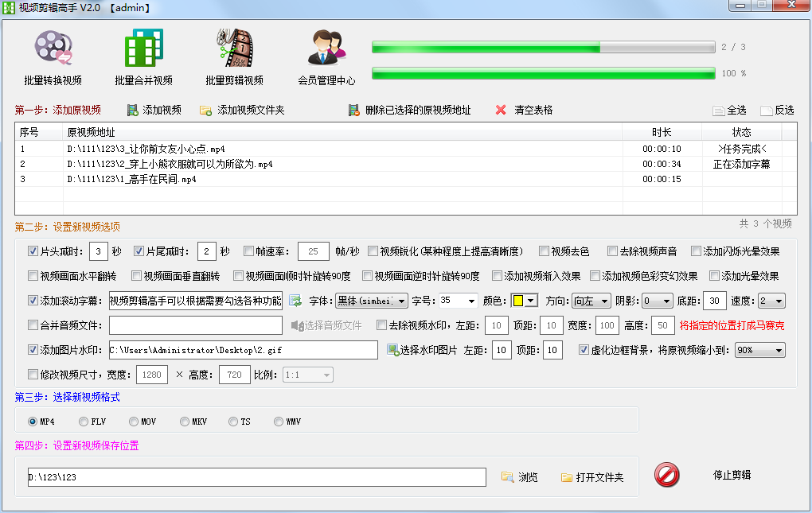Switch to the 批量合并视频 tab
This screenshot has width=812, height=513.
(143, 56)
